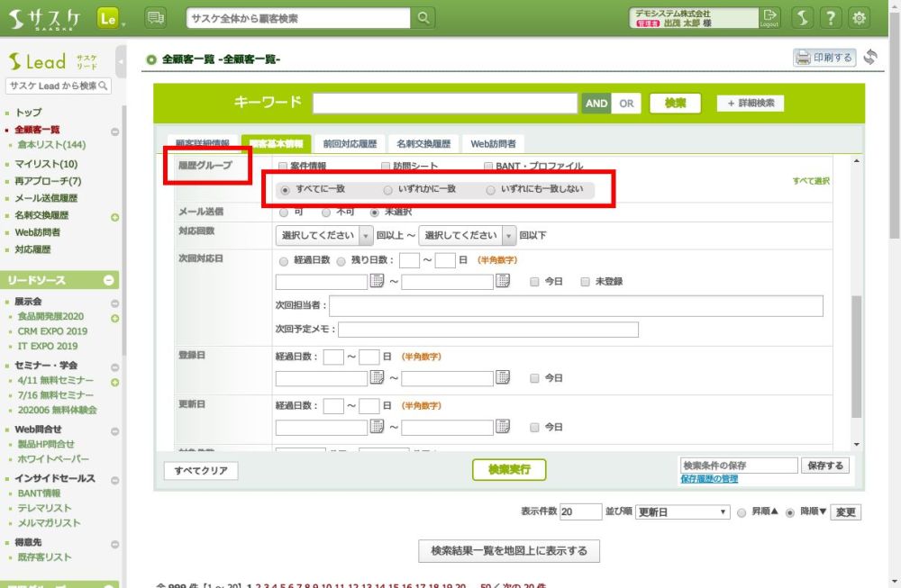Screen dimensions: 901x588
Task: Click the キーワード input field
Action: 445,104
